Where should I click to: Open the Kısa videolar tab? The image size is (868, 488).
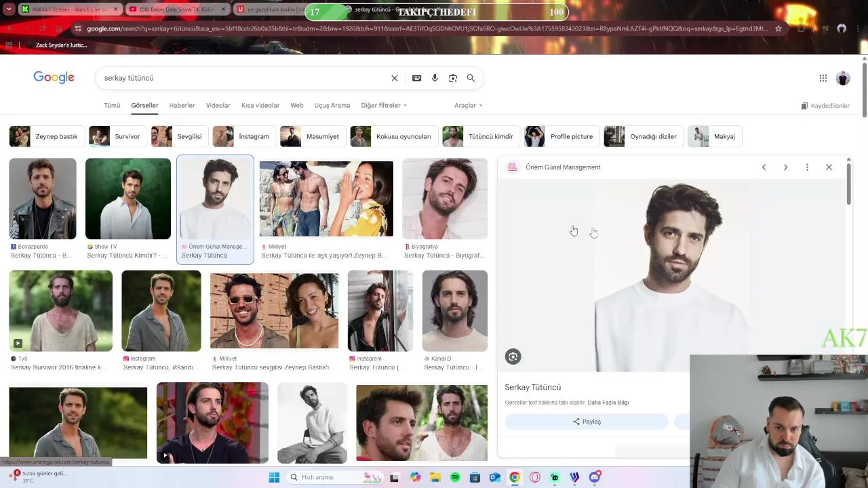click(x=260, y=105)
